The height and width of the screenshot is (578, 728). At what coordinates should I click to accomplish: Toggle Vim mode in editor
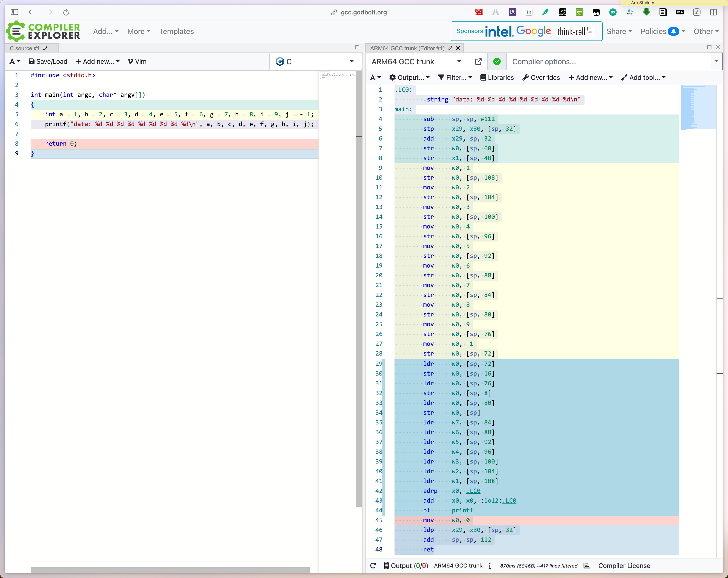(137, 61)
